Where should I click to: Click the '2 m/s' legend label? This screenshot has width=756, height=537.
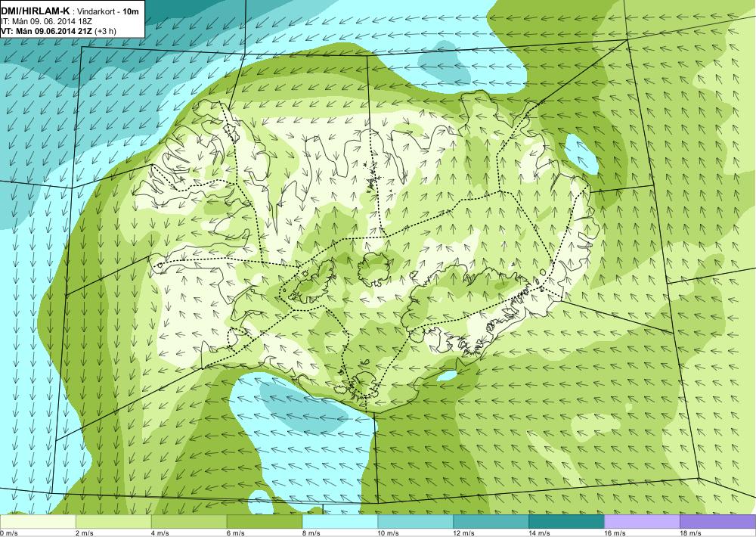pyautogui.click(x=85, y=533)
